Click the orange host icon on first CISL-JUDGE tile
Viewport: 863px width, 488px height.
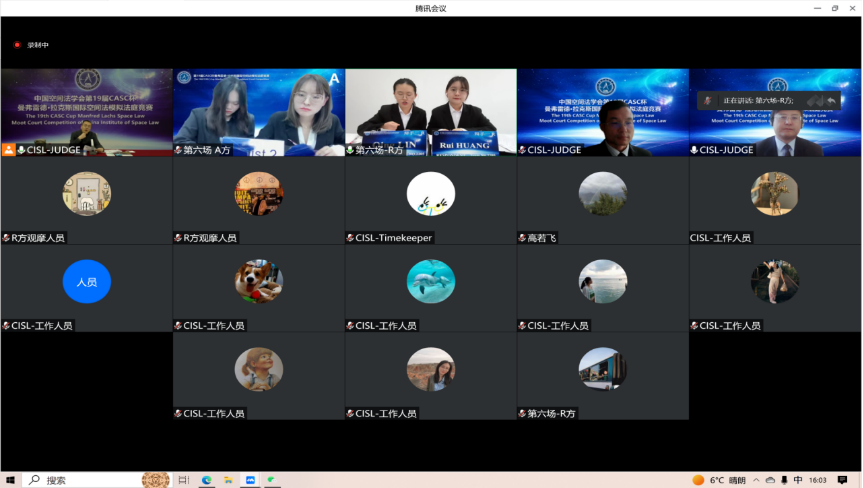pyautogui.click(x=9, y=150)
